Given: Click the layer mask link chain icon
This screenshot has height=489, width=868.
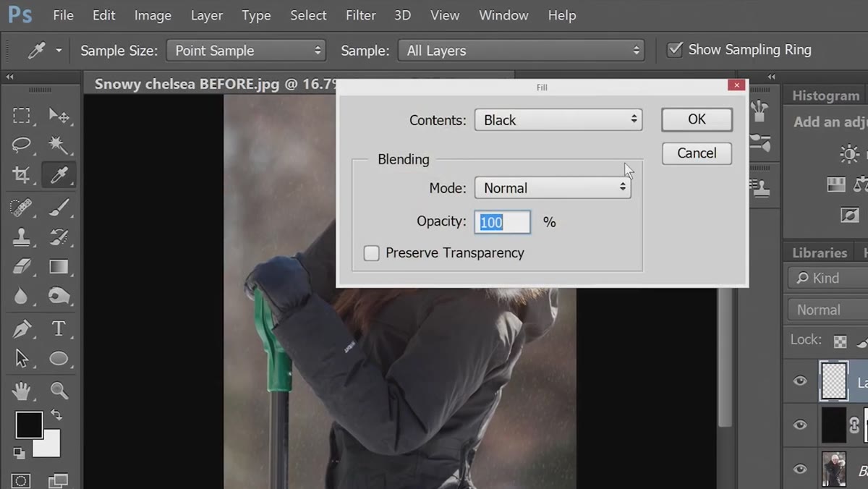Looking at the screenshot, I should click(854, 425).
